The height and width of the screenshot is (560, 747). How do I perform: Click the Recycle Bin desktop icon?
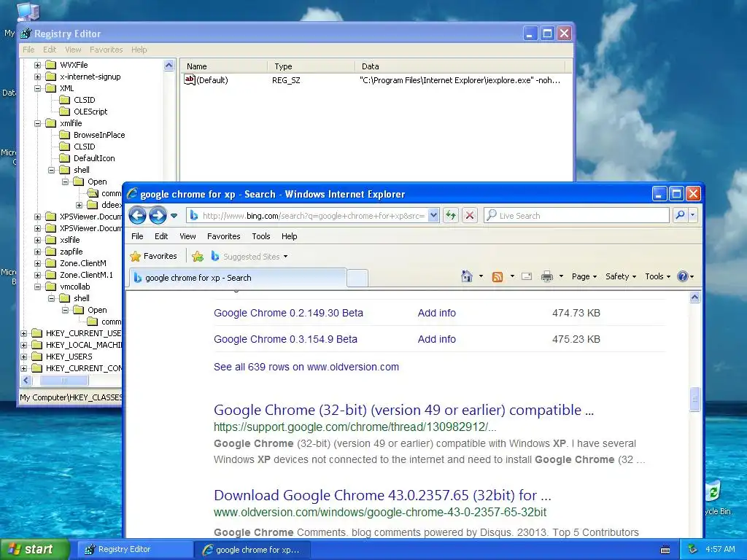713,491
